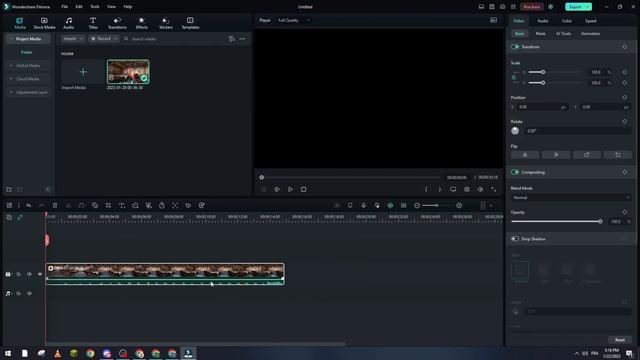
Task: Open the Transitions tab
Action: (x=117, y=23)
